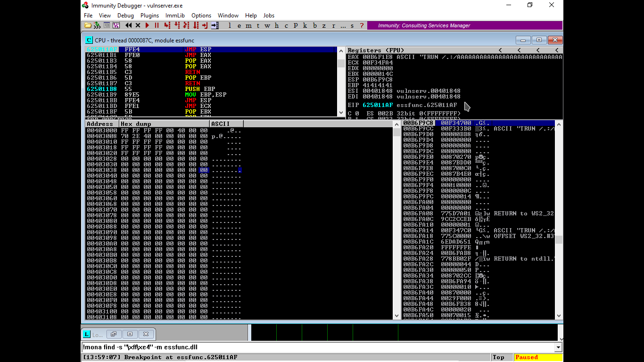Click the Go to address icon
The image size is (644, 362).
[215, 25]
